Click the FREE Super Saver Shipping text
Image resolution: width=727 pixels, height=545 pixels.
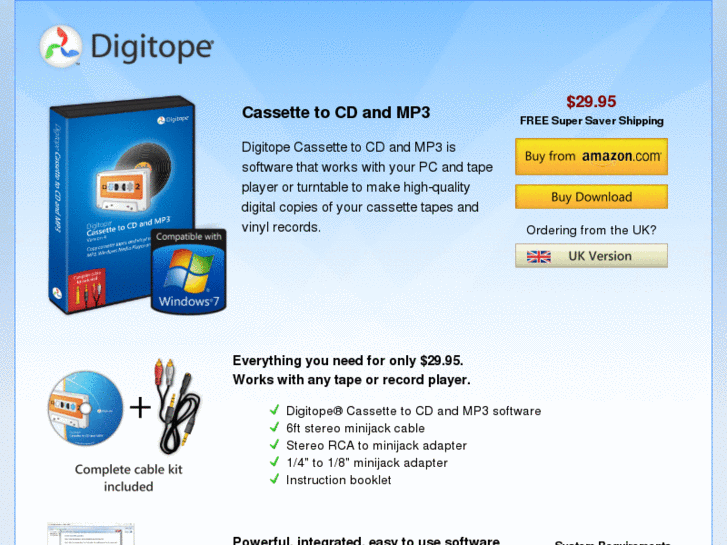tap(592, 121)
